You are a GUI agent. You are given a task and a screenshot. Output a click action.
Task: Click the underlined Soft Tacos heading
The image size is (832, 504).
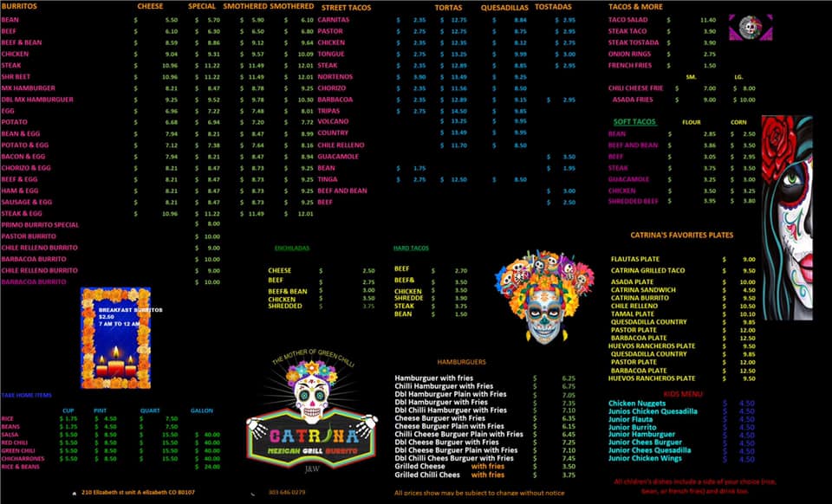pyautogui.click(x=634, y=122)
